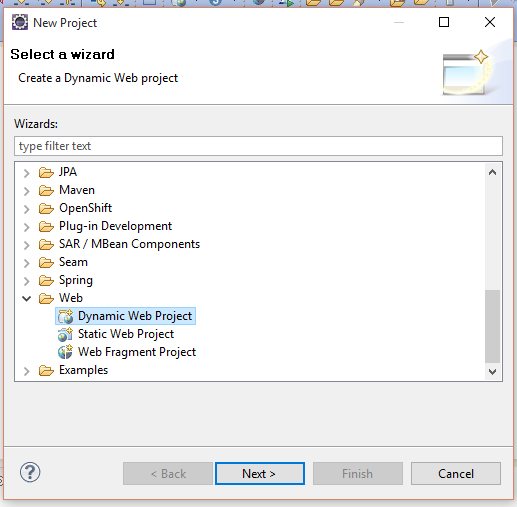This screenshot has height=507, width=517.
Task: Expand the Seam category
Action: click(27, 263)
